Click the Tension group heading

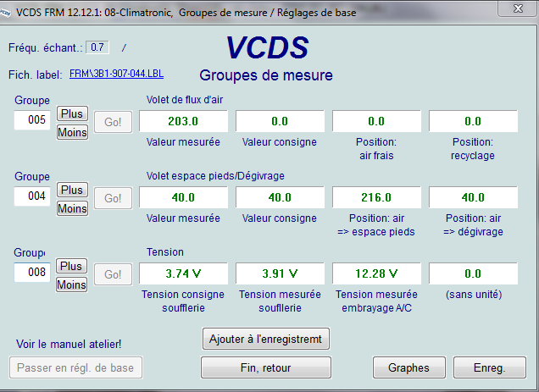[x=165, y=252]
